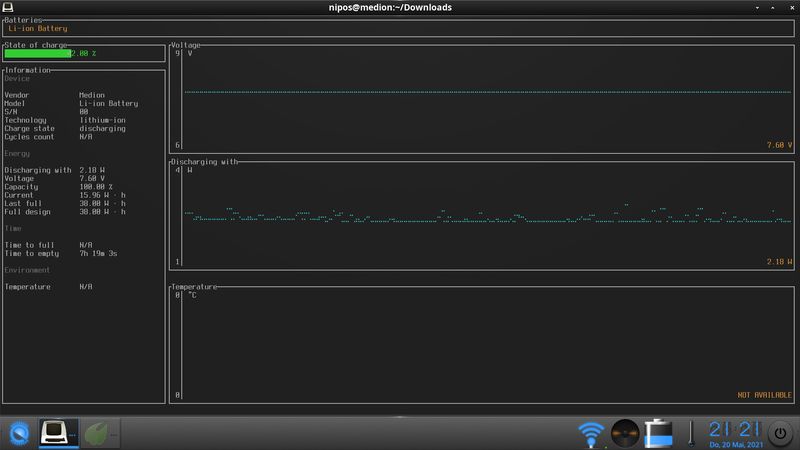Click the 2.18 W reading in Discharging graph
The width and height of the screenshot is (800, 450).
[x=779, y=262]
